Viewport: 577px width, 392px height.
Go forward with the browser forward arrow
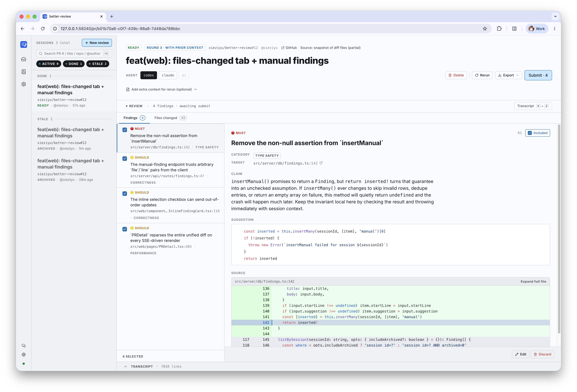(33, 28)
